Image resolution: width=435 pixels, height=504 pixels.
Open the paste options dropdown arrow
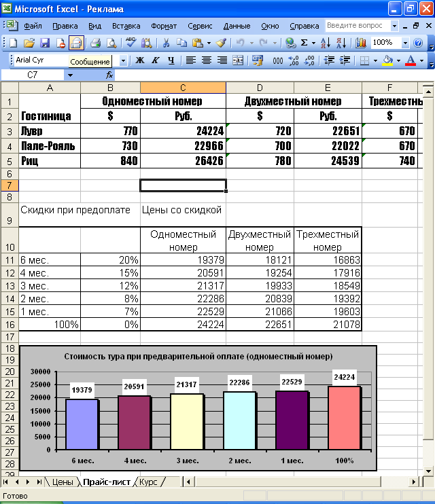click(209, 43)
